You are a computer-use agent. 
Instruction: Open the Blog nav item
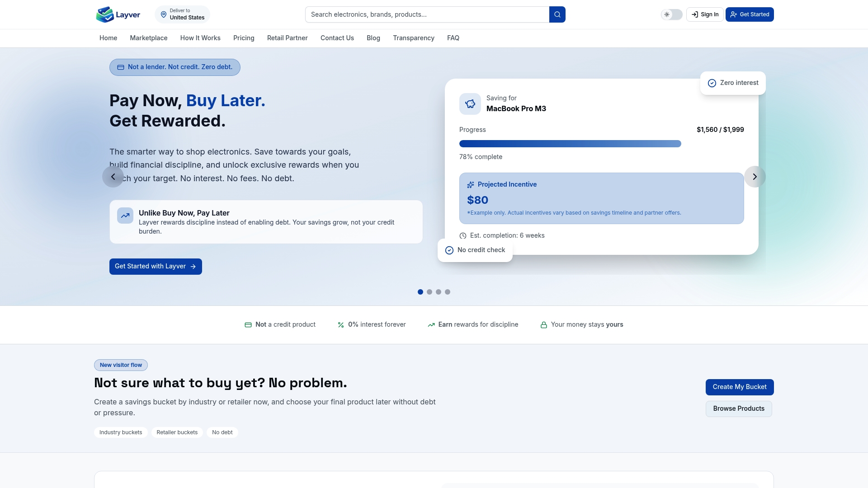click(373, 38)
